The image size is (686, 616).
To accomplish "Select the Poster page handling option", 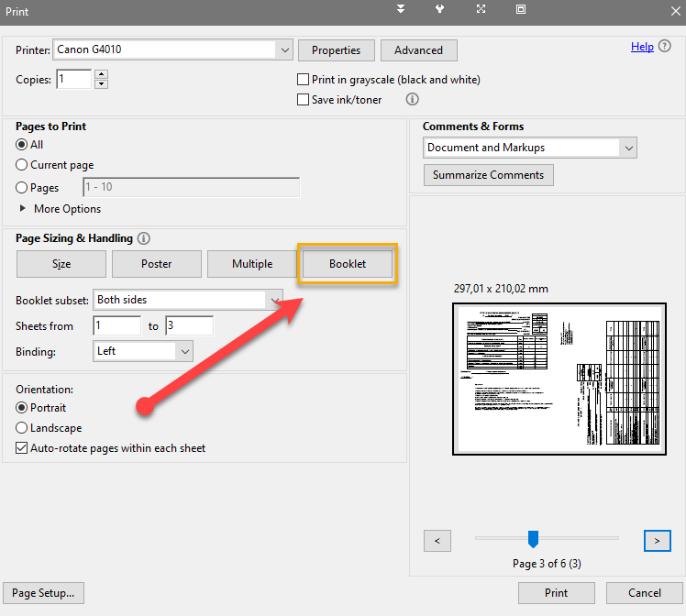I will pos(157,264).
